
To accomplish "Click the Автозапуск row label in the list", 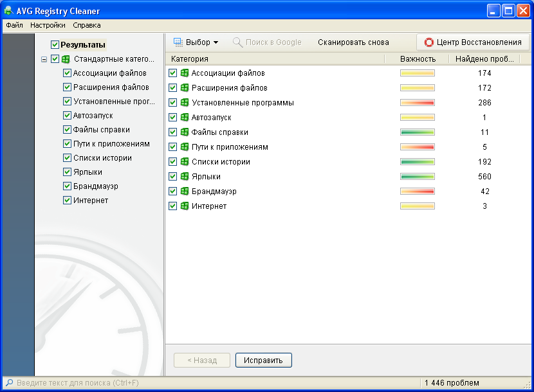I will [x=211, y=118].
